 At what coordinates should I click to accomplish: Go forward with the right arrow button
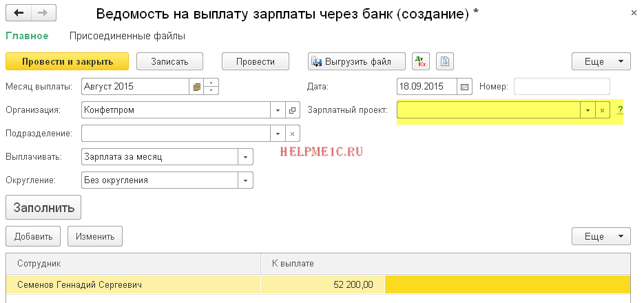43,12
